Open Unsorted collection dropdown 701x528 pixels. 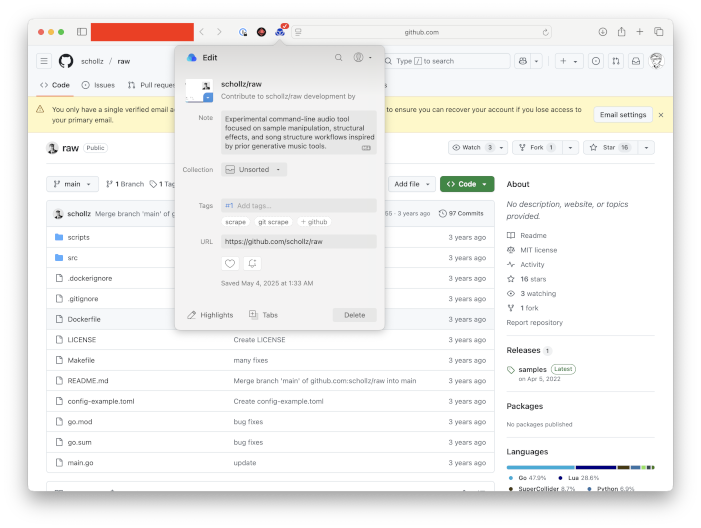(x=254, y=169)
